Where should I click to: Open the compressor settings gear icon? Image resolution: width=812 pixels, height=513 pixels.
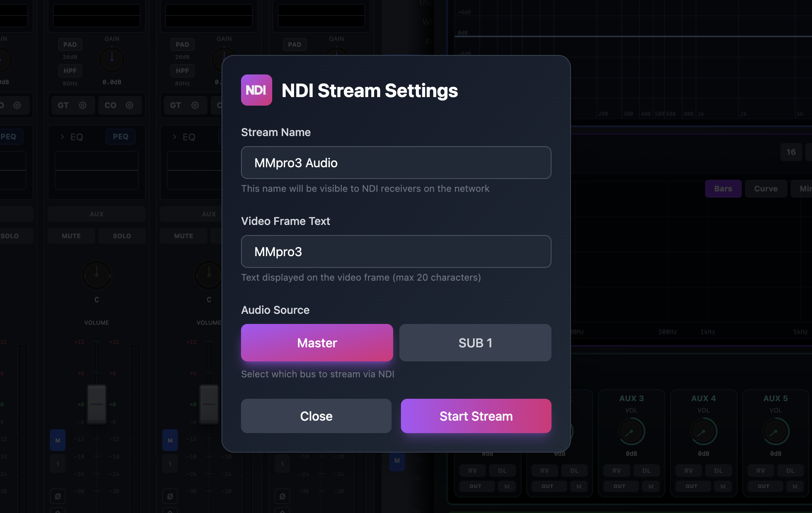click(130, 105)
